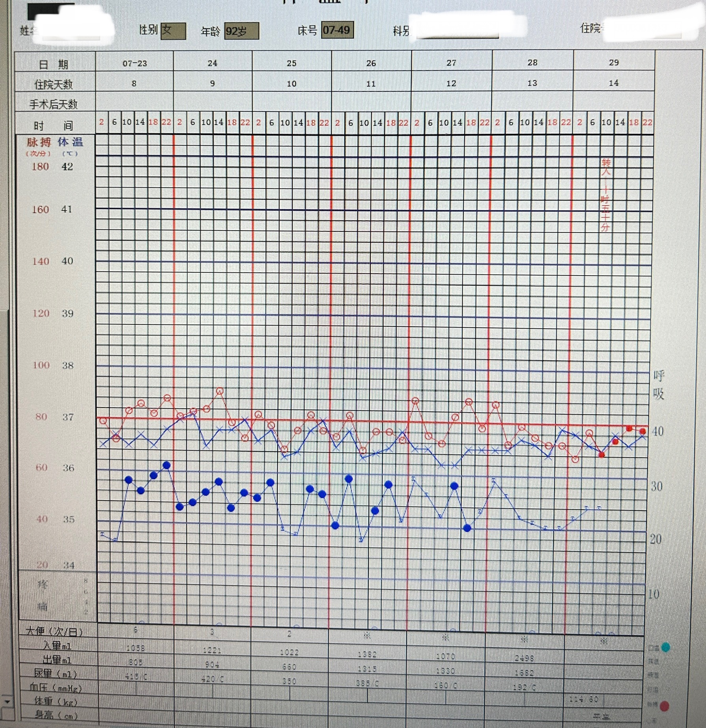This screenshot has height=728, width=706.
Task: Click the 体温 column label
Action: [x=70, y=142]
